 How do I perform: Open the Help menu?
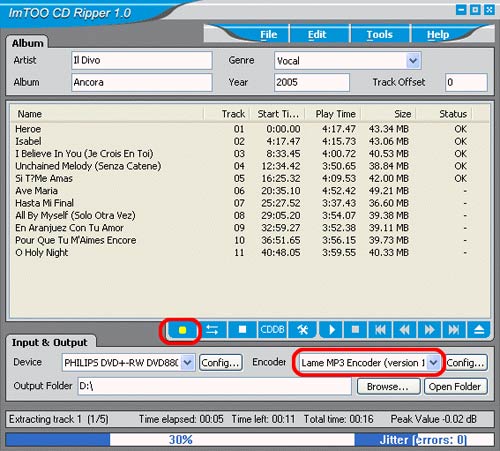pos(438,34)
